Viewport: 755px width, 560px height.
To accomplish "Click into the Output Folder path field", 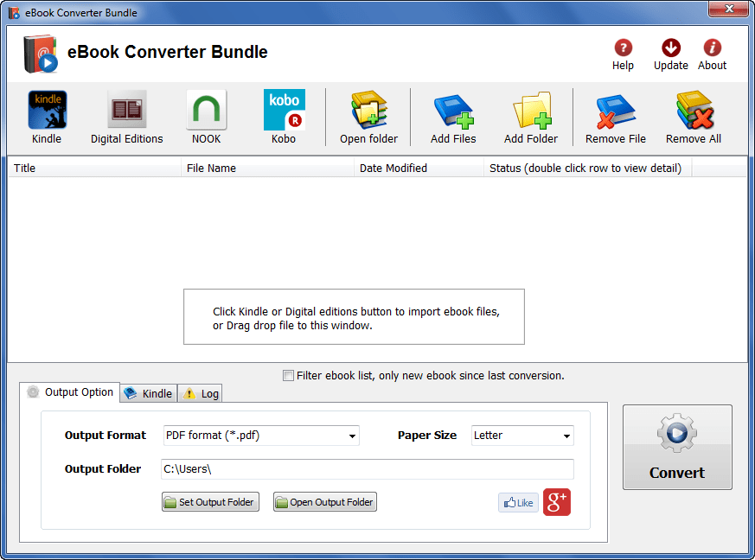I will (368, 469).
